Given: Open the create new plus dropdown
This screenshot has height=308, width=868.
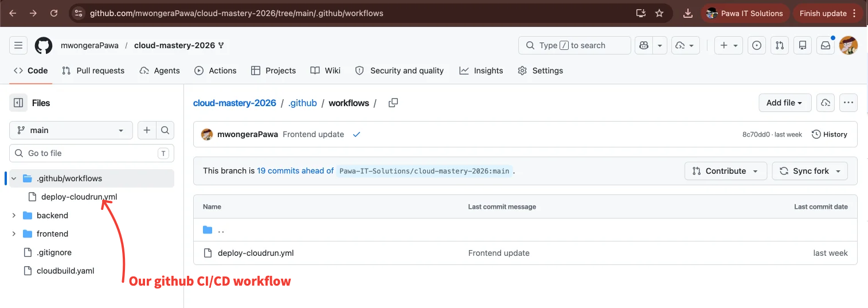Looking at the screenshot, I should point(730,45).
